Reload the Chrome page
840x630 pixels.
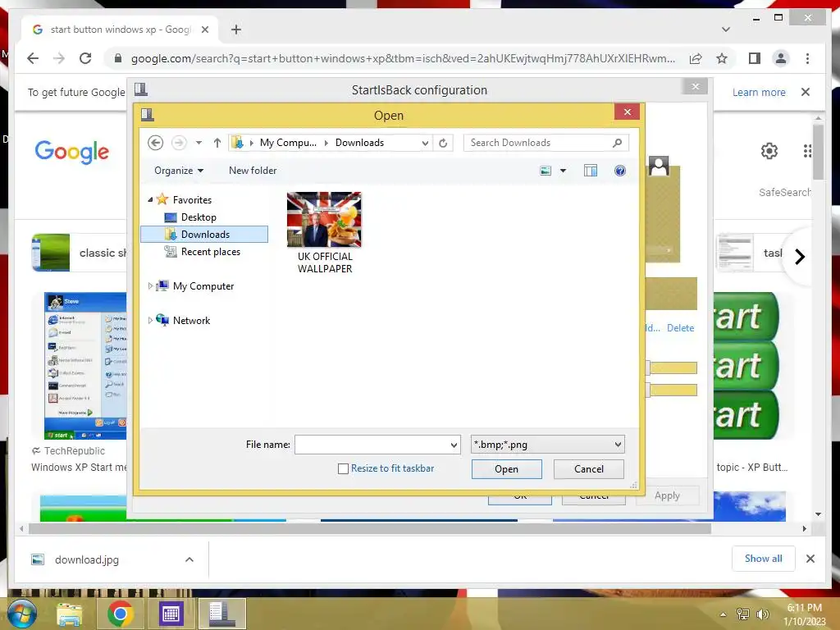85,58
